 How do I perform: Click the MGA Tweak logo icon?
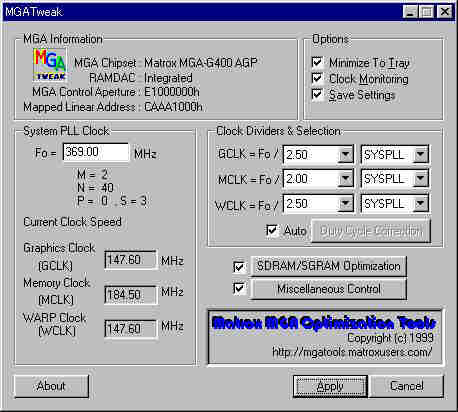click(x=49, y=65)
